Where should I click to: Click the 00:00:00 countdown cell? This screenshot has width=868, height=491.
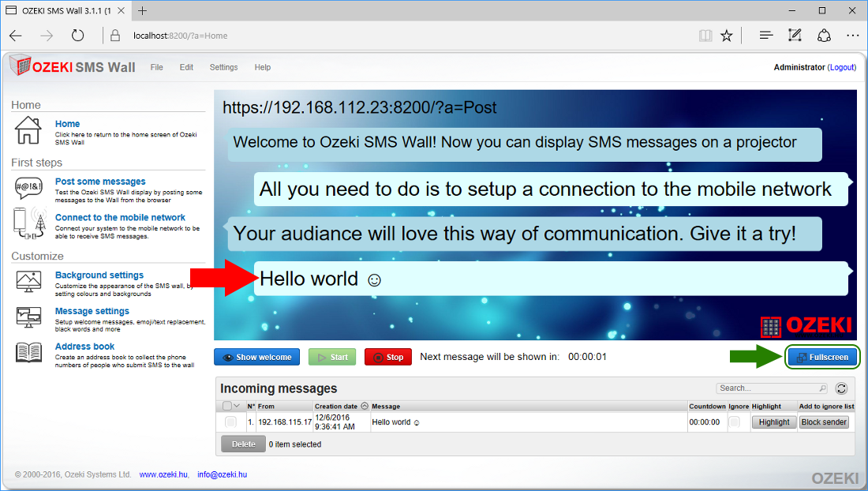704,422
